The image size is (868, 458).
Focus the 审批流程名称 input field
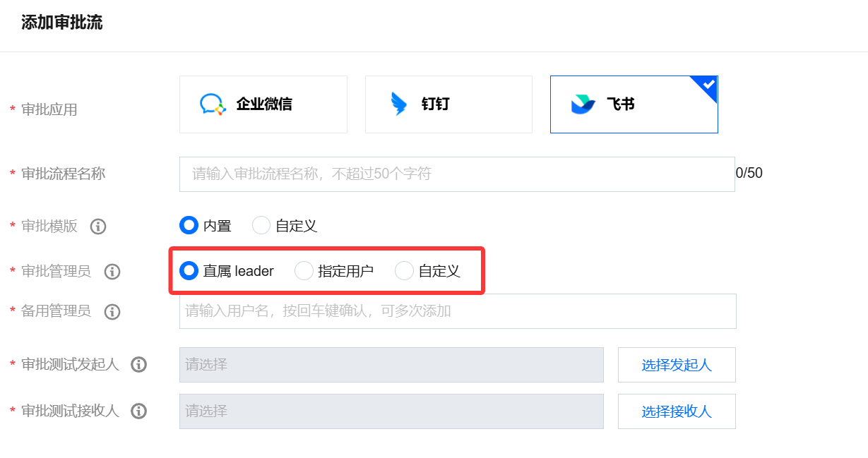(x=457, y=174)
